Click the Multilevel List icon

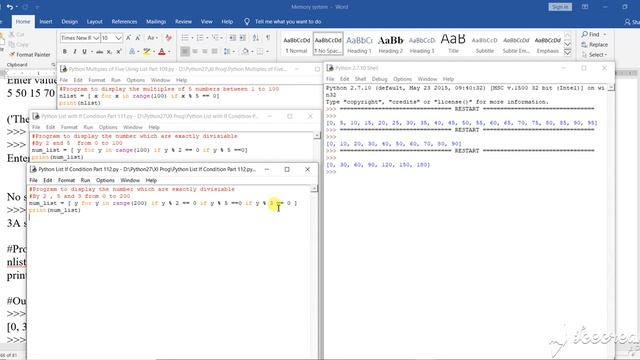pos(216,38)
